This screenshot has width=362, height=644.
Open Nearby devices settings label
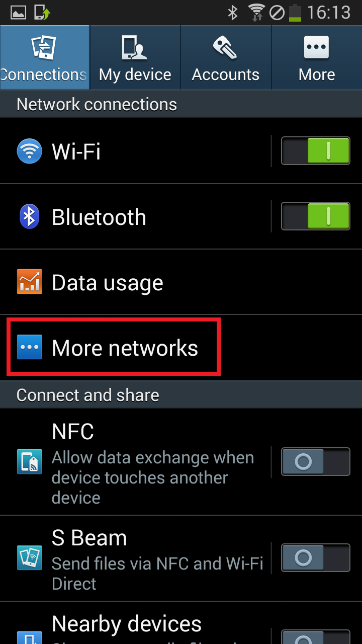tap(127, 624)
